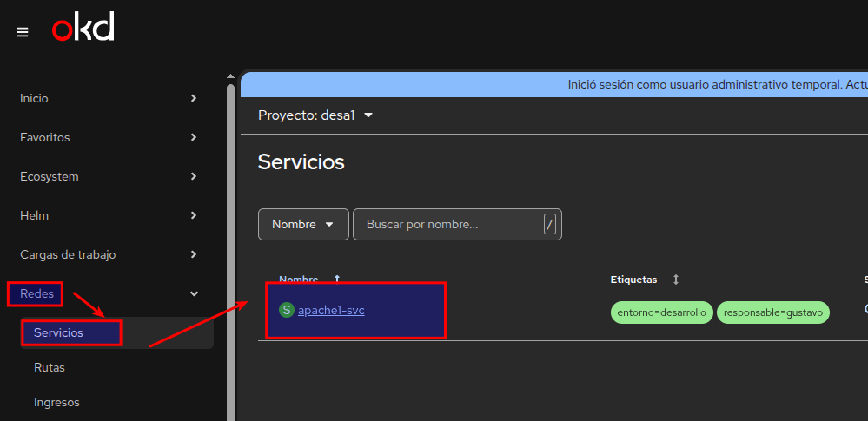Viewport: 868px width, 421px height.
Task: Open the apache1-svc service link
Action: click(331, 310)
